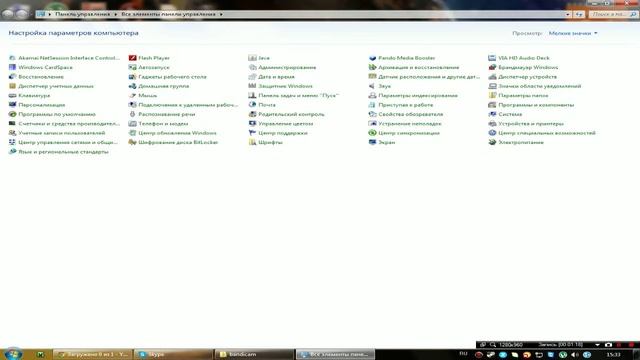The image size is (640, 360).
Task: Open Гаджеты рабочего стола
Action: 172,77
